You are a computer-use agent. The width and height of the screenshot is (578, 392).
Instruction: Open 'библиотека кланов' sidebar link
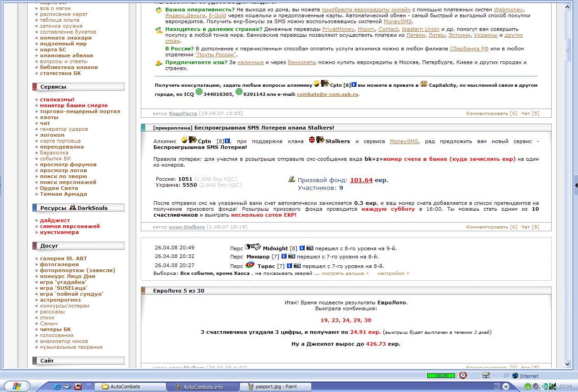coord(69,67)
